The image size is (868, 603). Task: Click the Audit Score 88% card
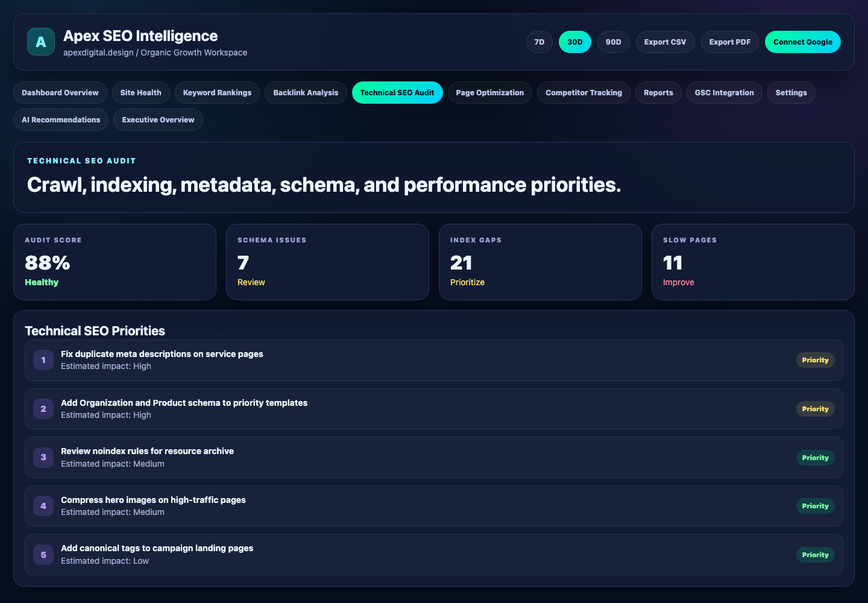[x=115, y=262]
